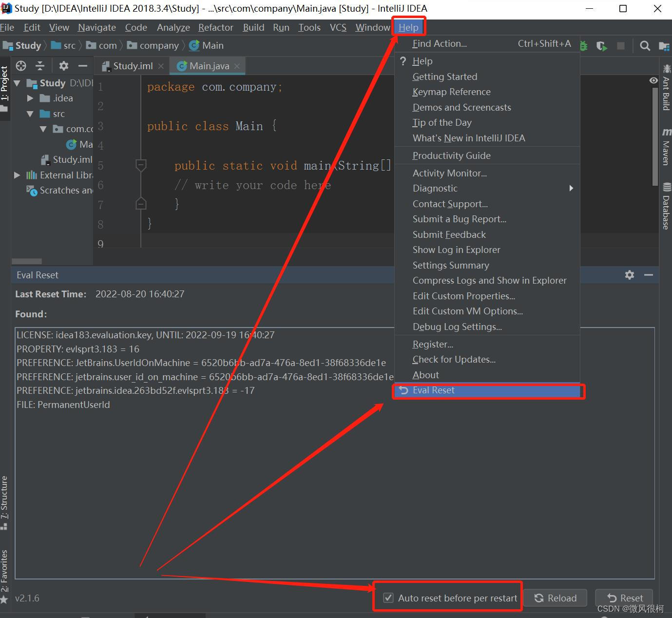Open the Analyze menu
The height and width of the screenshot is (618, 672).
(x=173, y=27)
